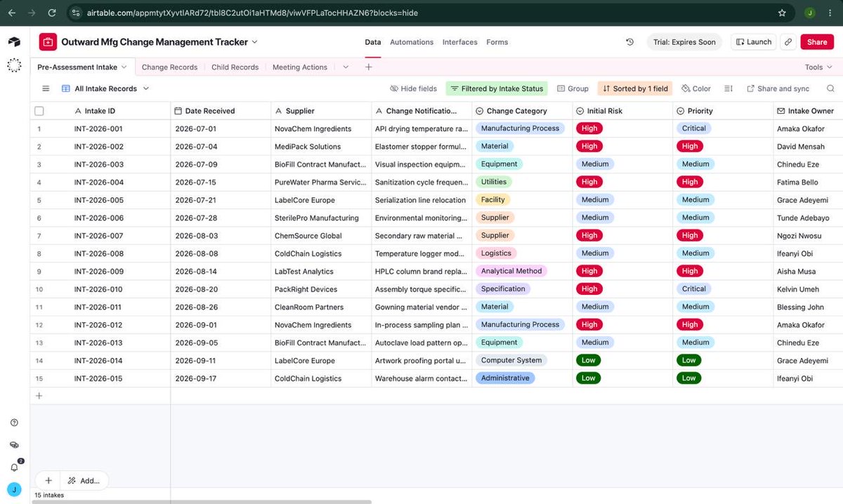Image resolution: width=843 pixels, height=504 pixels.
Task: Click Analytical Method category tag
Action: [511, 271]
